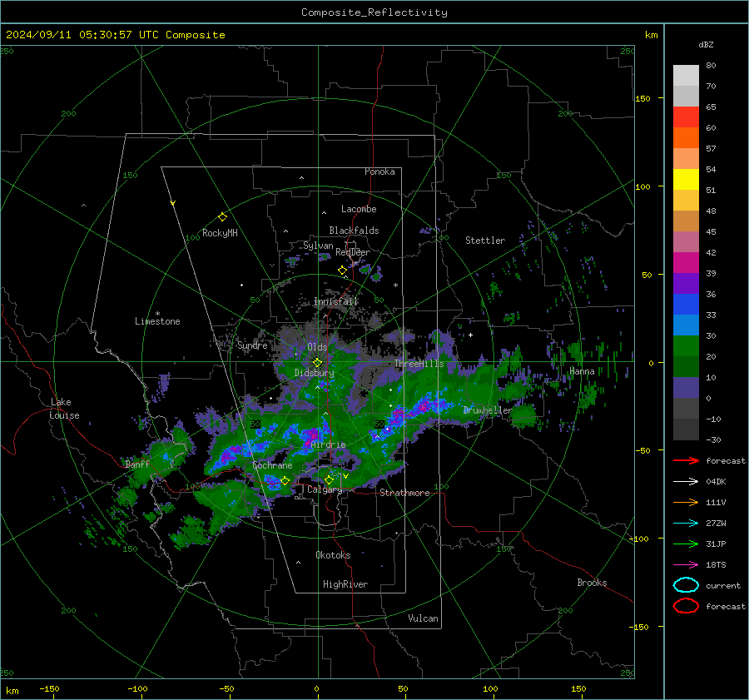749x700 pixels.
Task: Pick the magenta 39-42 dBZ color swatch
Action: (686, 263)
